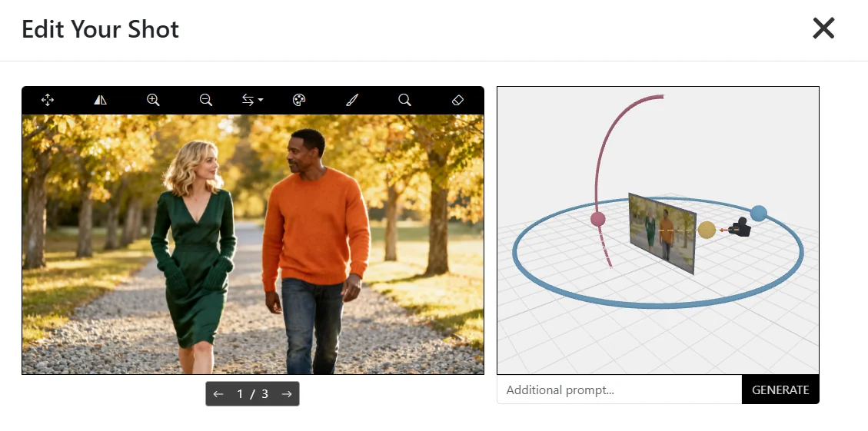Click the 1 / 3 page indicator
This screenshot has width=868, height=431.
(x=252, y=394)
